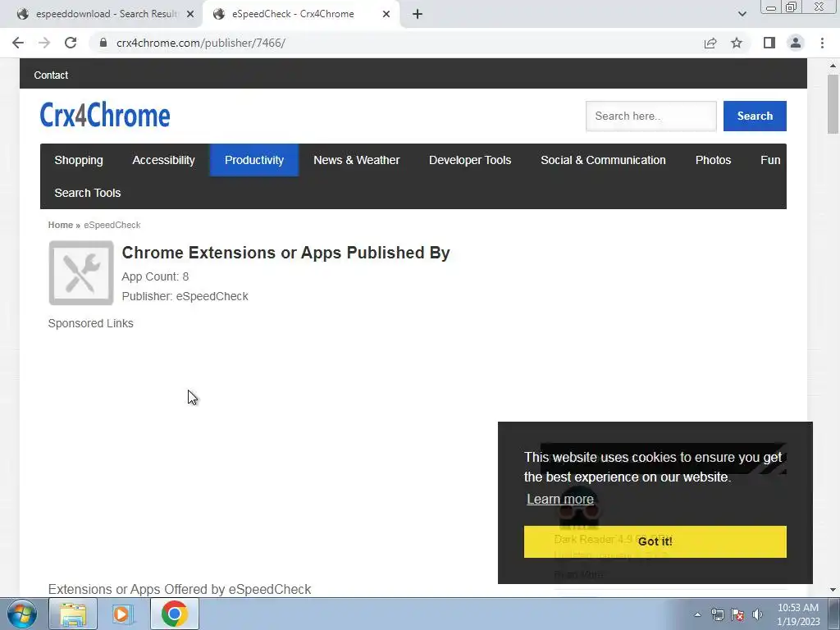Select Productivity category
The width and height of the screenshot is (840, 630).
pos(254,160)
